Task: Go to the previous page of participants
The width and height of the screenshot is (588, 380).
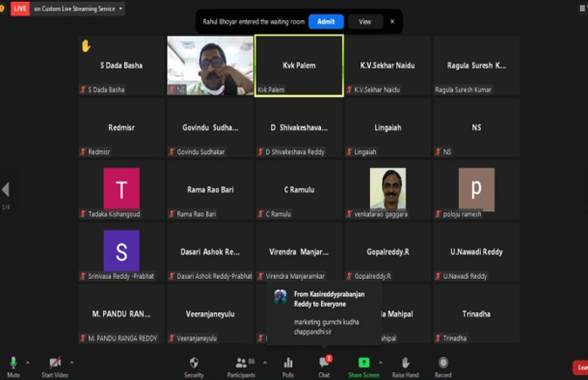Action: coord(5,190)
